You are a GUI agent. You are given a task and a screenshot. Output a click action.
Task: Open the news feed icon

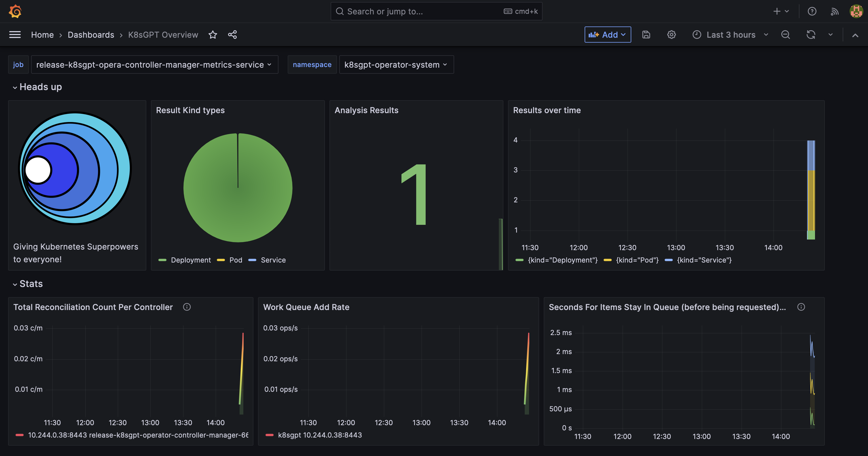(834, 12)
